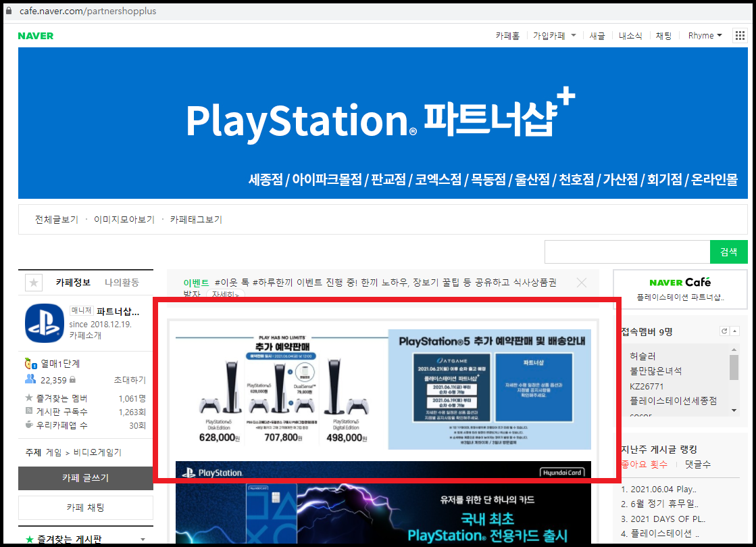Click the site lock icon in address bar
The height and width of the screenshot is (547, 756).
tap(8, 11)
